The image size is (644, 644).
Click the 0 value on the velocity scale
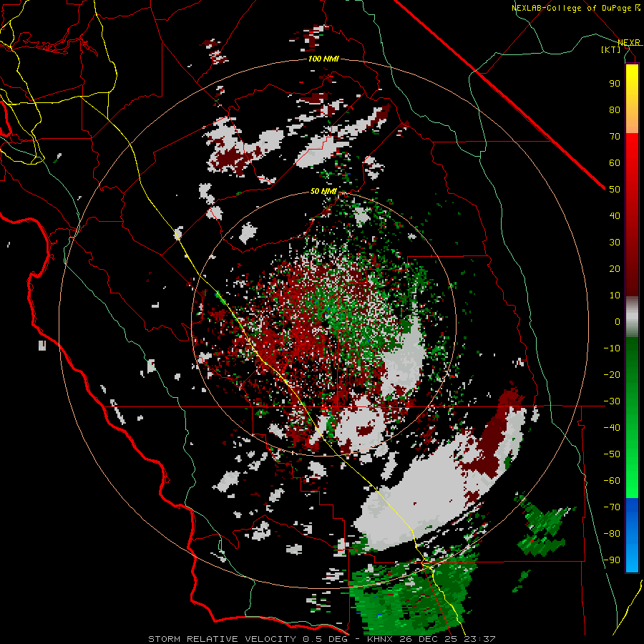click(618, 321)
